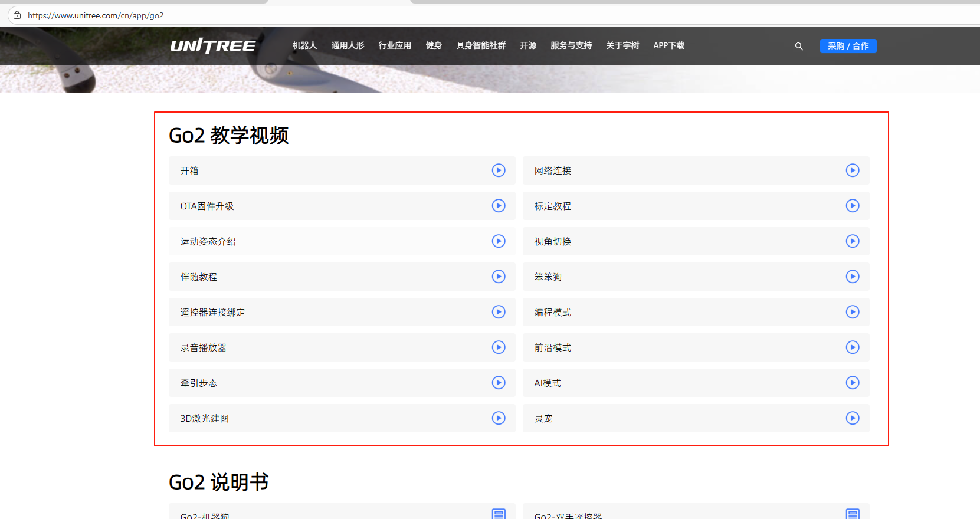Click the blue 采购 / 合作 button
The height and width of the screenshot is (519, 980).
pyautogui.click(x=848, y=46)
